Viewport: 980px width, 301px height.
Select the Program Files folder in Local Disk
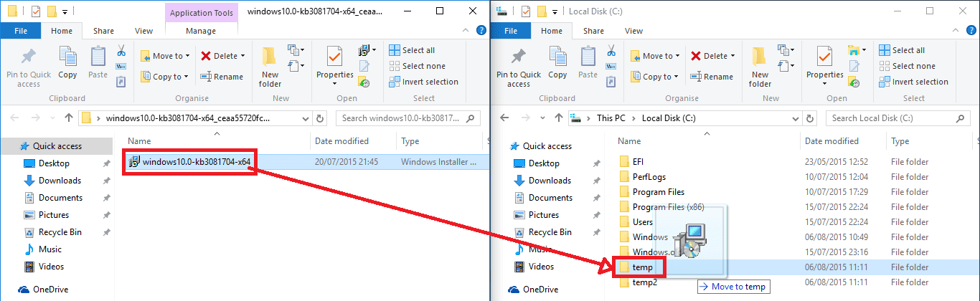(x=658, y=192)
